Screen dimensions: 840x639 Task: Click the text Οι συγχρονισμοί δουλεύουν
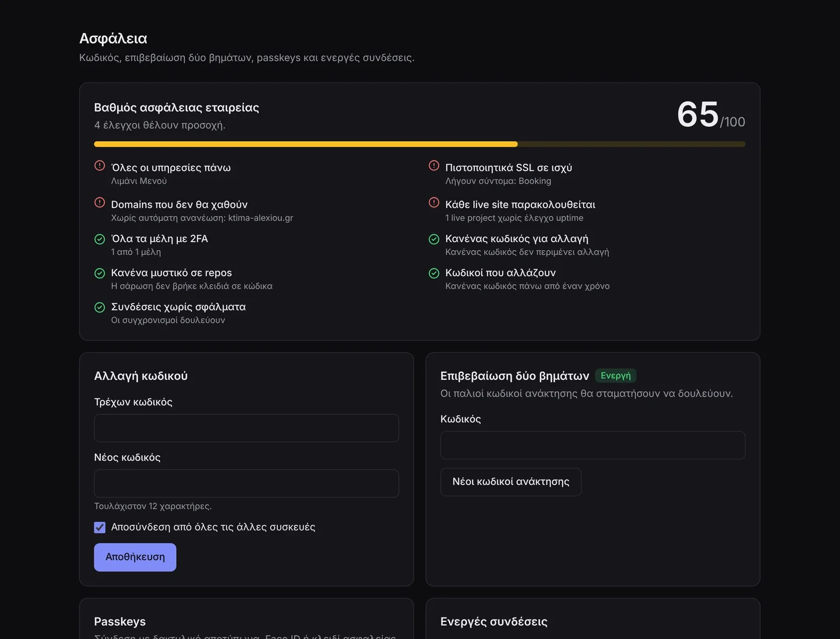(168, 320)
